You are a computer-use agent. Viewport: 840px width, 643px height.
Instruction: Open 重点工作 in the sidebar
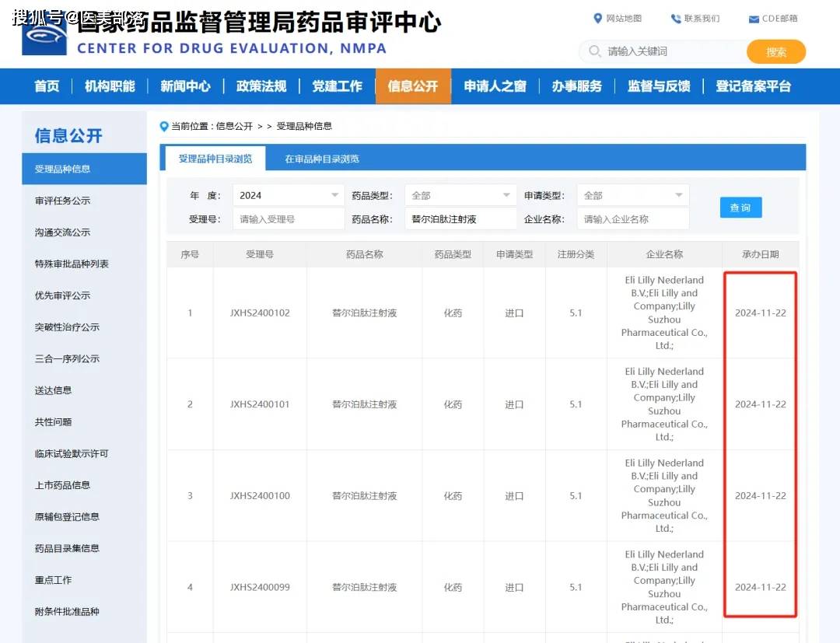click(53, 580)
